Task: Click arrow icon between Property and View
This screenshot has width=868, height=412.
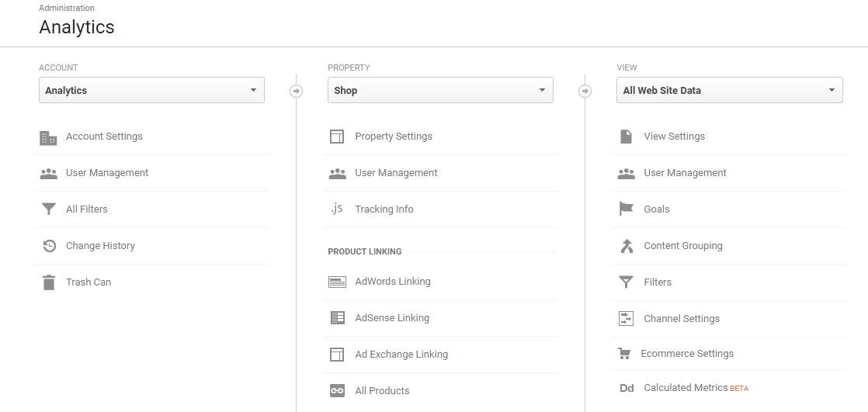Action: click(x=585, y=91)
